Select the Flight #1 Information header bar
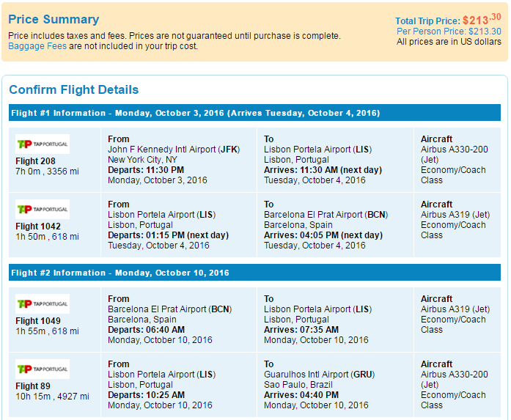Viewport: 511px width, 420px height. 254,113
